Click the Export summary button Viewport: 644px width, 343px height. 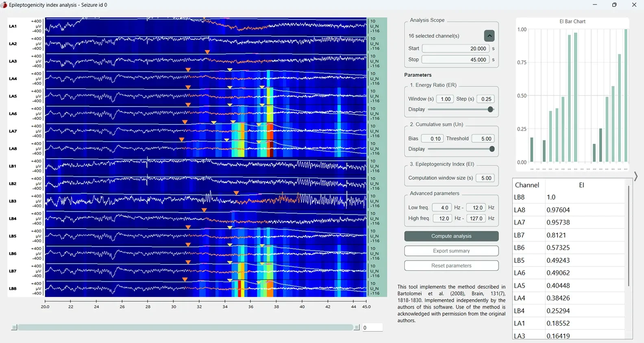click(x=451, y=251)
